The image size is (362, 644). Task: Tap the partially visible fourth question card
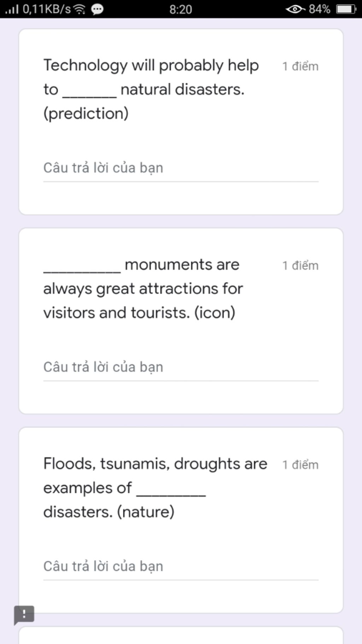181,636
